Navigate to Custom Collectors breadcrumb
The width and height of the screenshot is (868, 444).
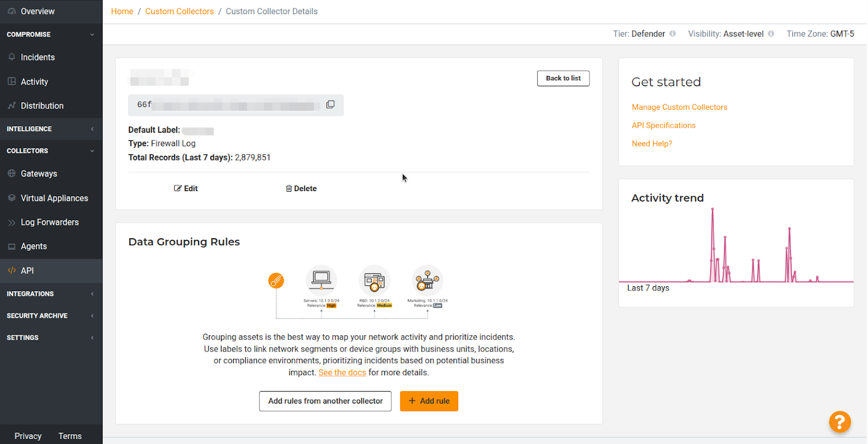179,11
